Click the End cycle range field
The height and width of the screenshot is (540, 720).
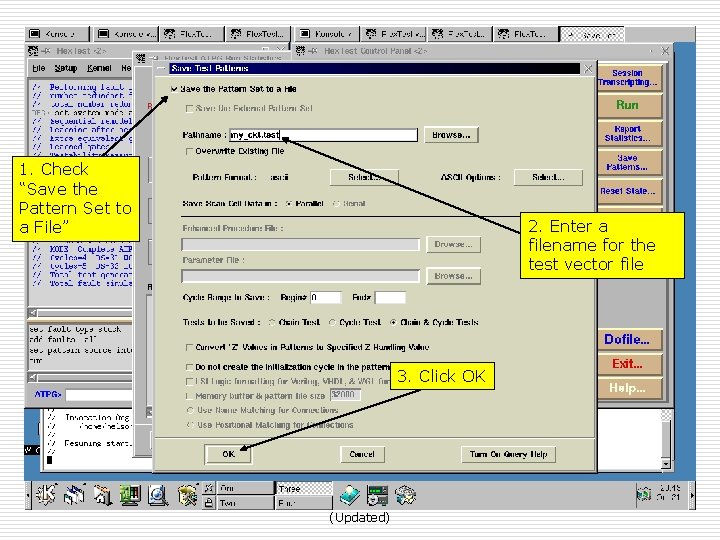point(390,298)
